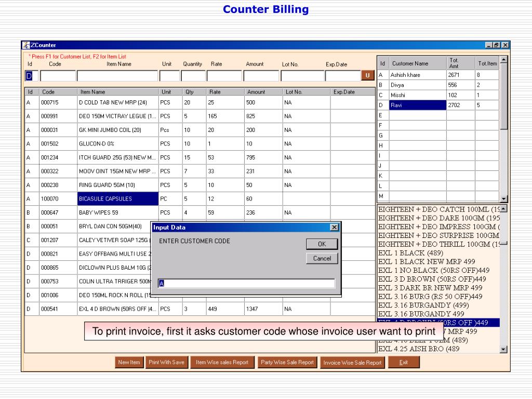532x399 pixels.
Task: Open the Invoice Wise Sale Report
Action: point(353,363)
